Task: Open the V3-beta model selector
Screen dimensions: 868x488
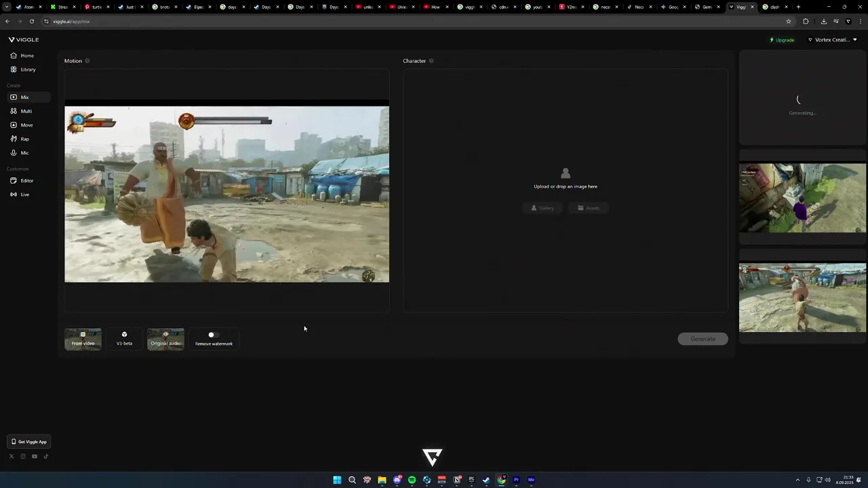Action: click(x=124, y=339)
